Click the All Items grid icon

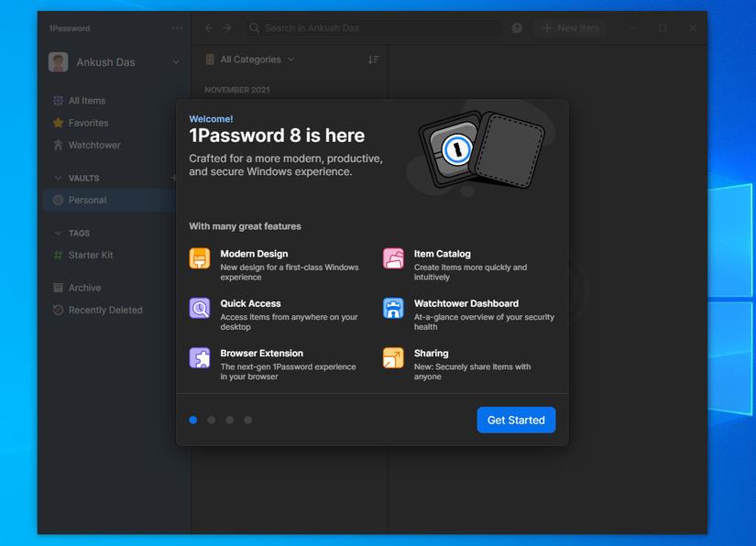pos(59,101)
